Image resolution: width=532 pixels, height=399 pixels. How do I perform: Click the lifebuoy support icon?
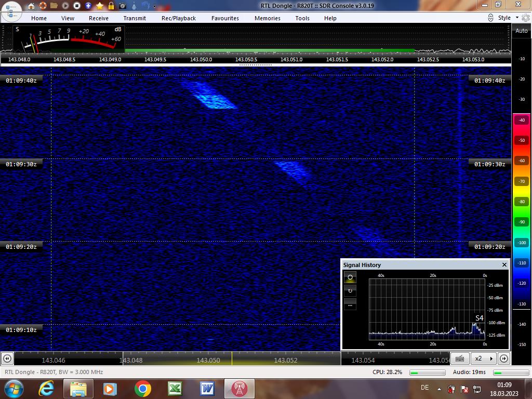pyautogui.click(x=43, y=6)
